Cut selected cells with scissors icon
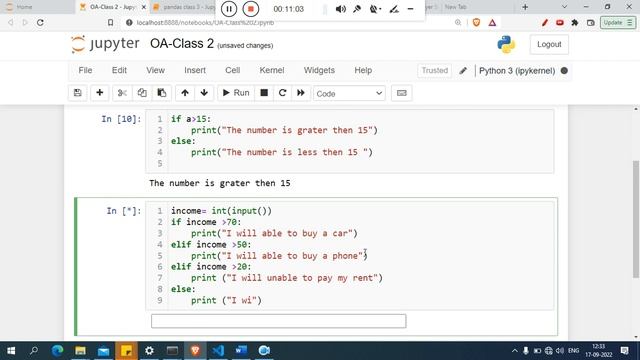This screenshot has width=640, height=360. 122,93
